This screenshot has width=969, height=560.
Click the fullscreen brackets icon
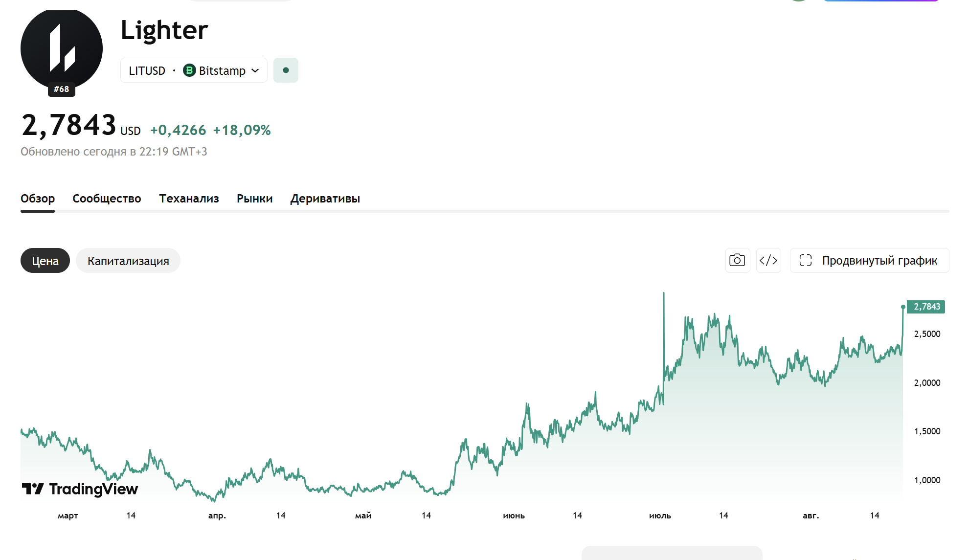[x=805, y=260]
